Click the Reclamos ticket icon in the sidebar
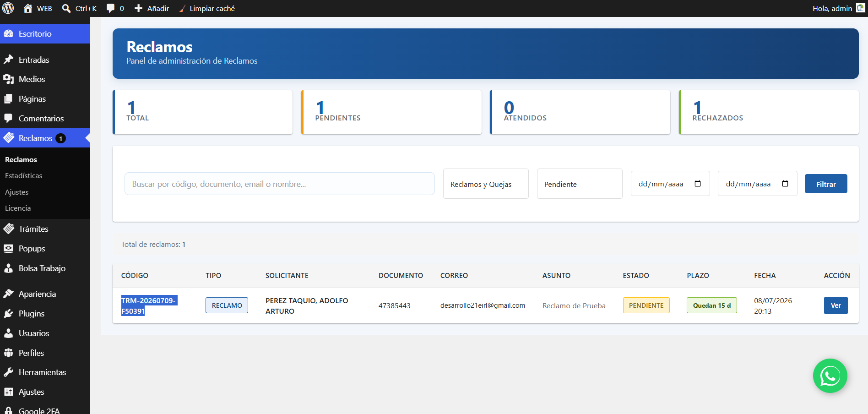Viewport: 868px width, 414px height. tap(9, 138)
